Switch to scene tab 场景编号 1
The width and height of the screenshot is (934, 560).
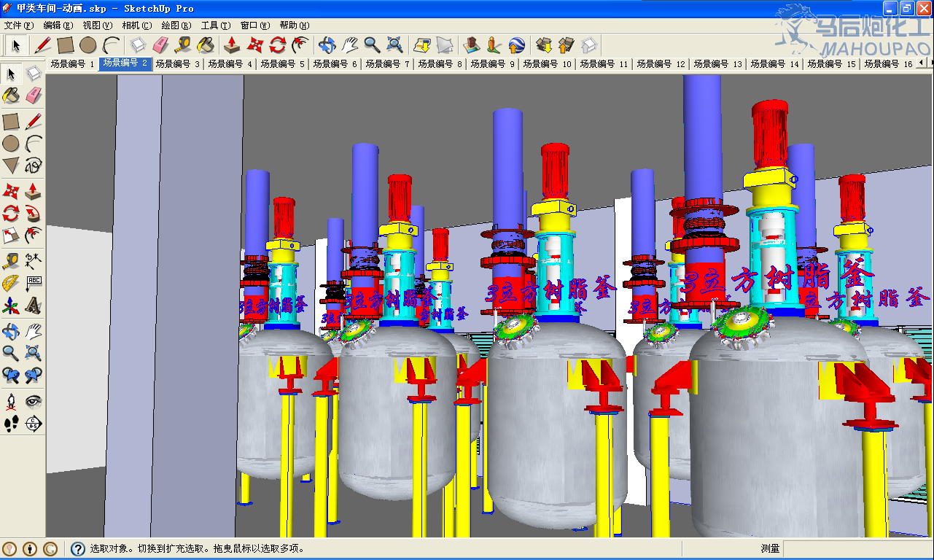(72, 64)
